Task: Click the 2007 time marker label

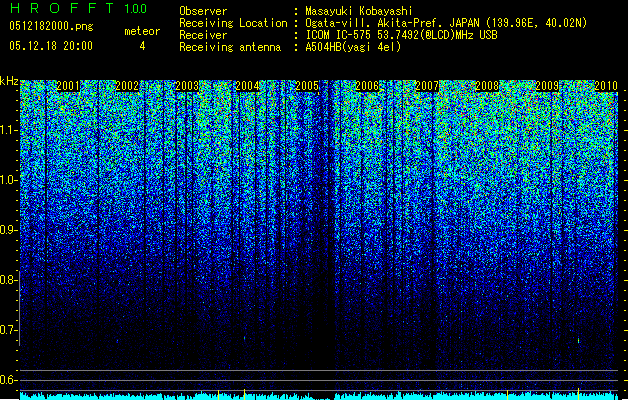Action: point(427,86)
